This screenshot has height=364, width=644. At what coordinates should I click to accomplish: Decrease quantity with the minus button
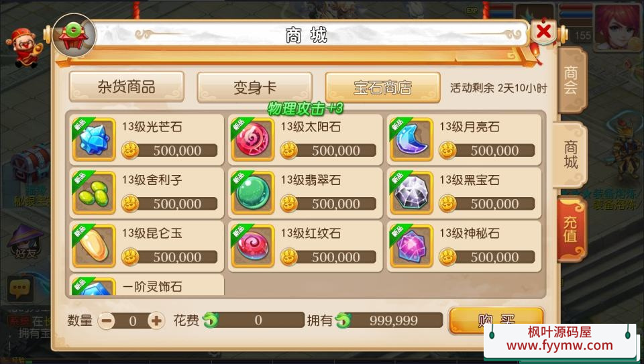(107, 320)
